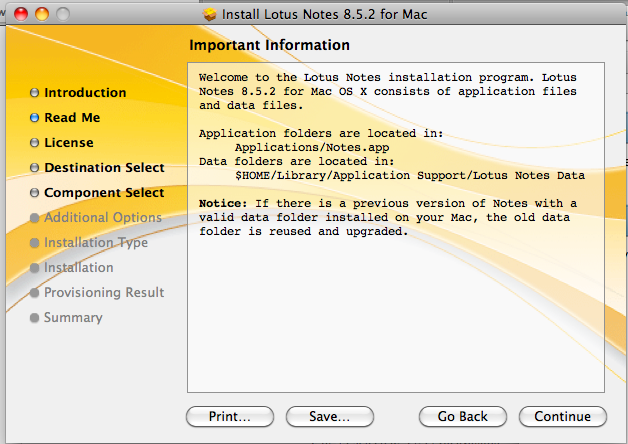Screen dimensions: 628x444
Task: Click the Print... button
Action: point(230,416)
